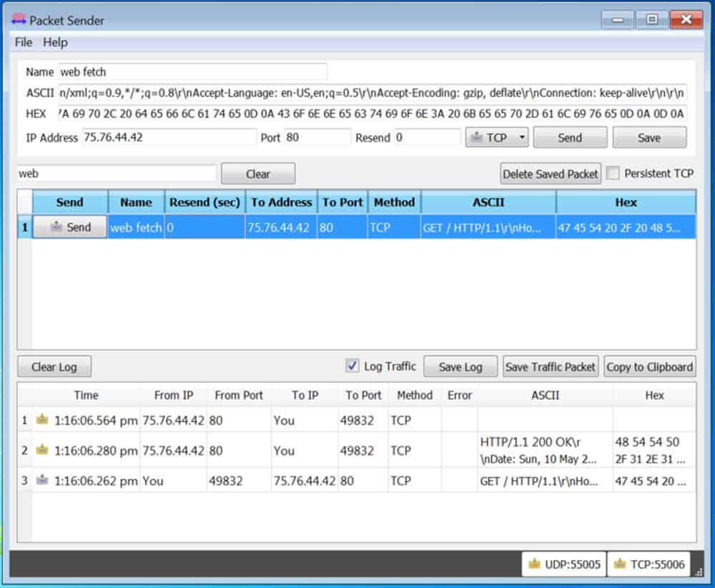Viewport: 715px width, 588px height.
Task: Maximize the Packet Sender window
Action: tap(651, 19)
